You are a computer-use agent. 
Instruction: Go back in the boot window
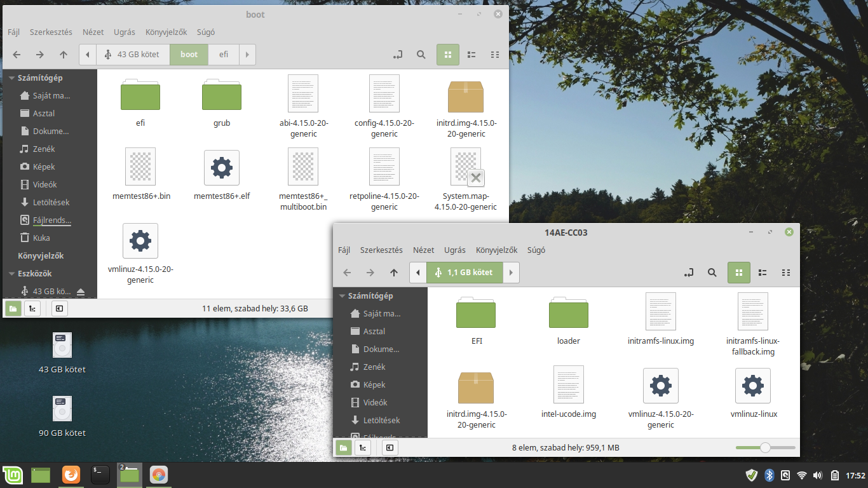point(17,55)
